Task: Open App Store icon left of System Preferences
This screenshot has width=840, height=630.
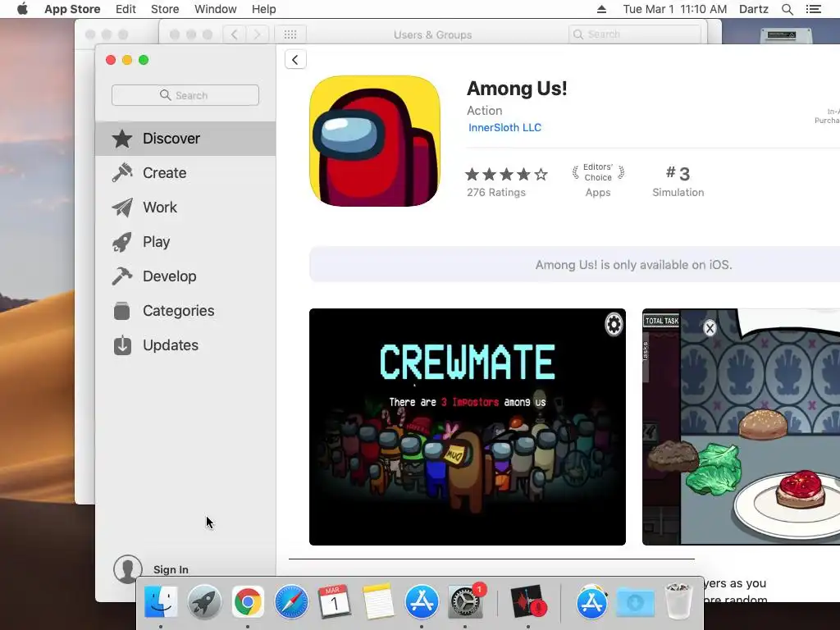Action: pos(422,601)
